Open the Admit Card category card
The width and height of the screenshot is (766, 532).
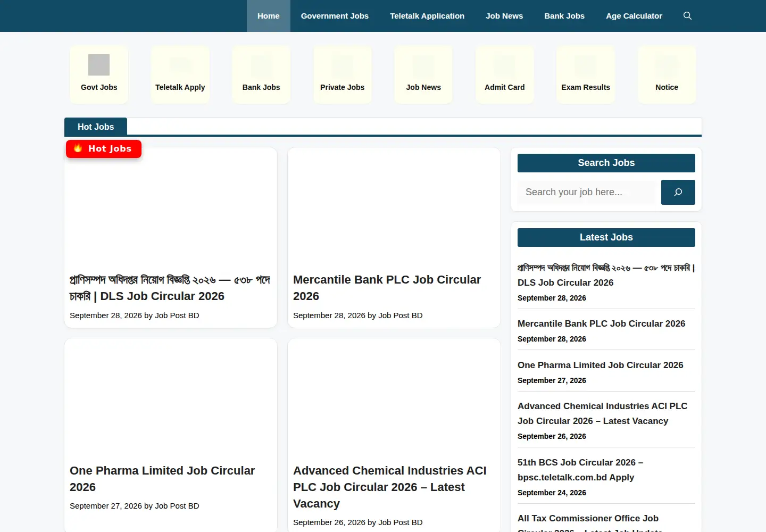point(505,74)
